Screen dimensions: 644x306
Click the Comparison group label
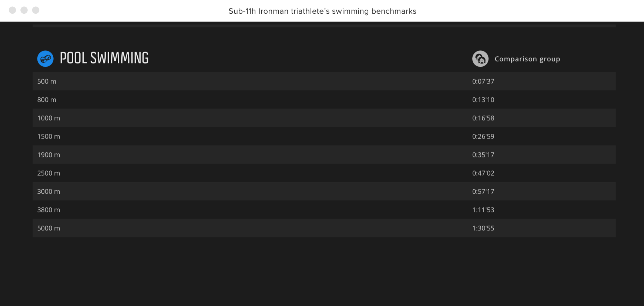coord(527,59)
